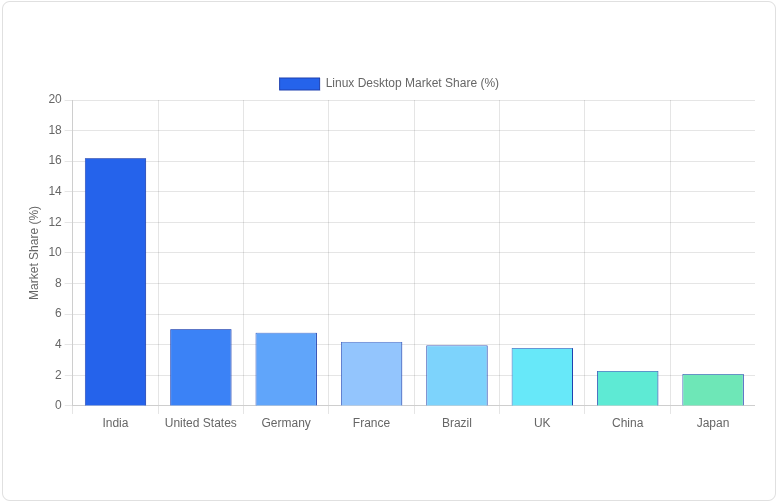Image resolution: width=779 pixels, height=504 pixels.
Task: Click the Japan axis label
Action: tap(713, 423)
